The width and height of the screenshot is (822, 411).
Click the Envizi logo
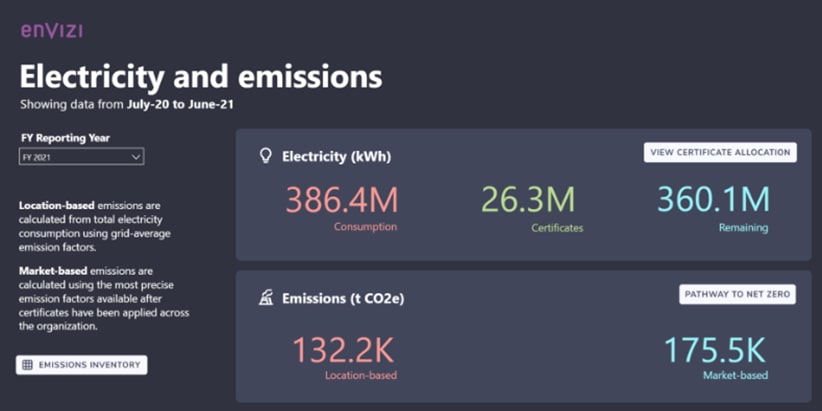coord(51,31)
